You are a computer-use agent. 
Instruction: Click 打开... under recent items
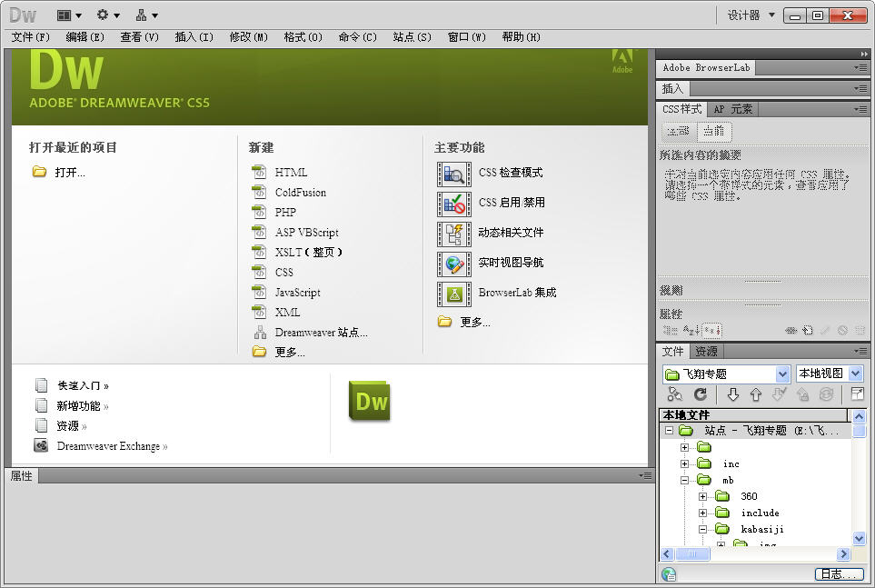click(x=70, y=173)
